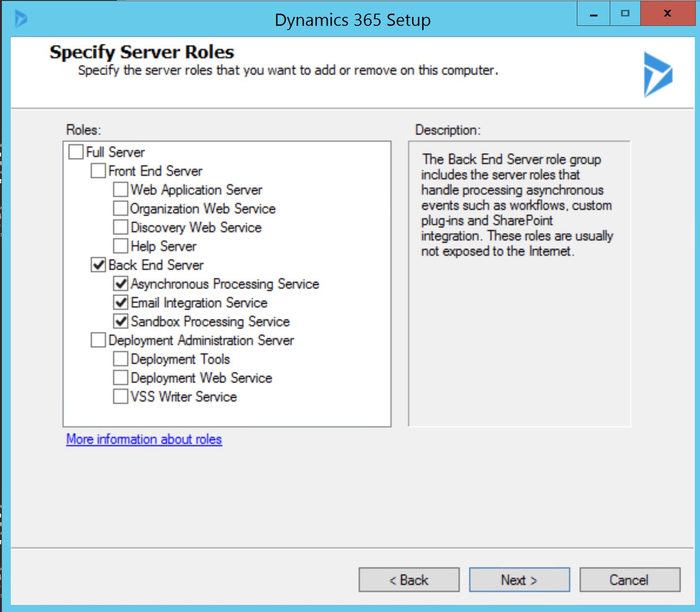Check the Full Server checkbox
This screenshot has height=612, width=700.
point(76,152)
